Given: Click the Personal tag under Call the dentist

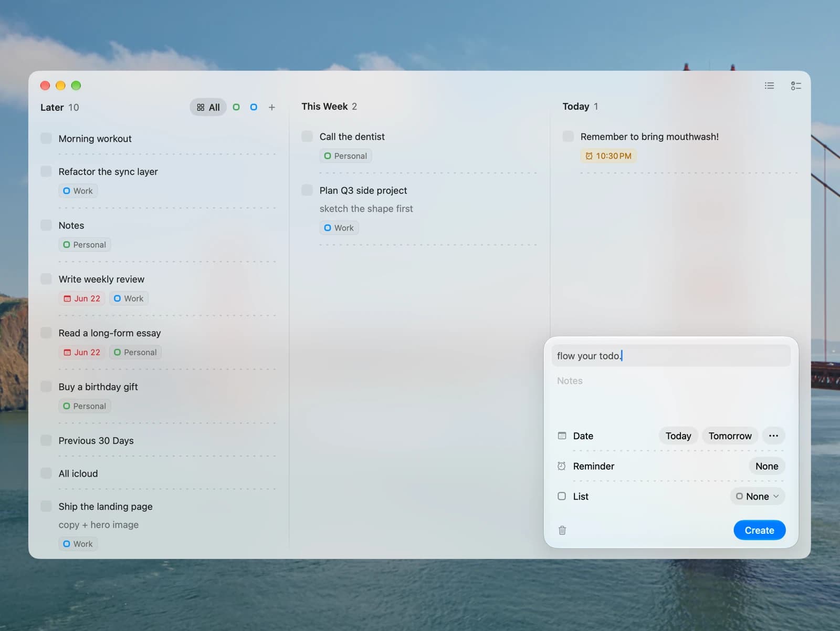Looking at the screenshot, I should (345, 156).
